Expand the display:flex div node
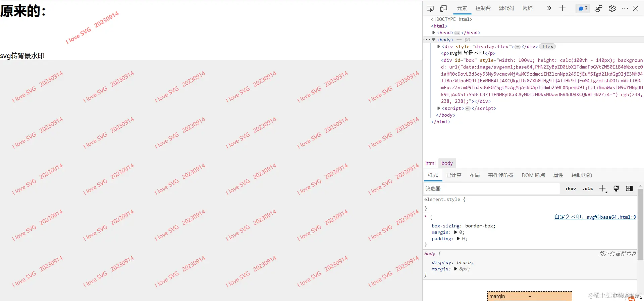This screenshot has width=644, height=301. [x=439, y=46]
